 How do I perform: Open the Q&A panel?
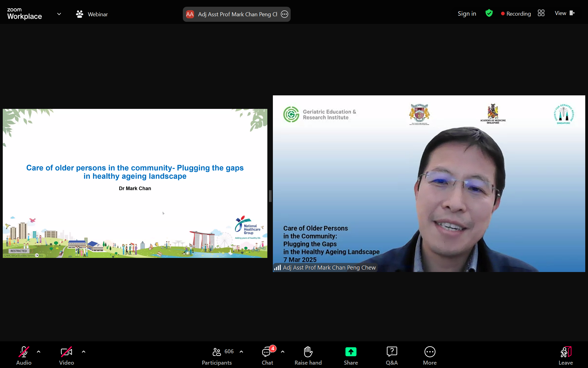click(392, 352)
